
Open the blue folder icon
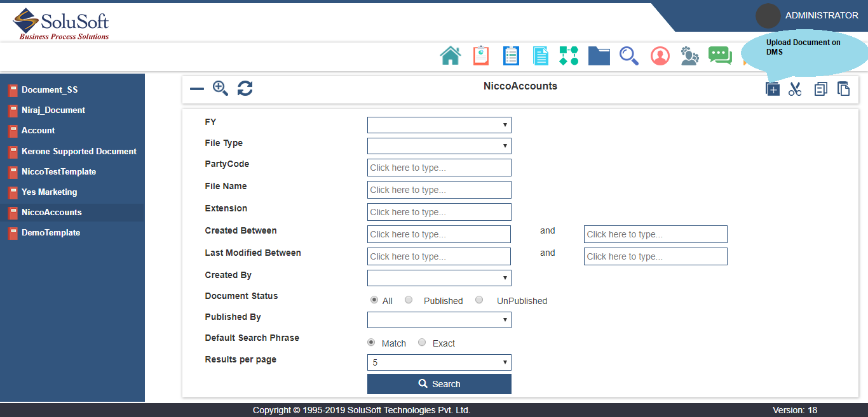(x=599, y=56)
